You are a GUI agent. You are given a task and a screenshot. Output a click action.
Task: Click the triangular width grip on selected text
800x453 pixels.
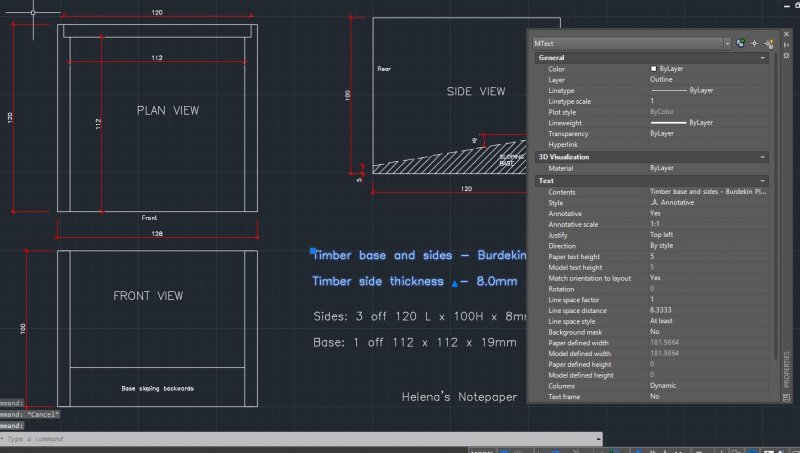[456, 284]
